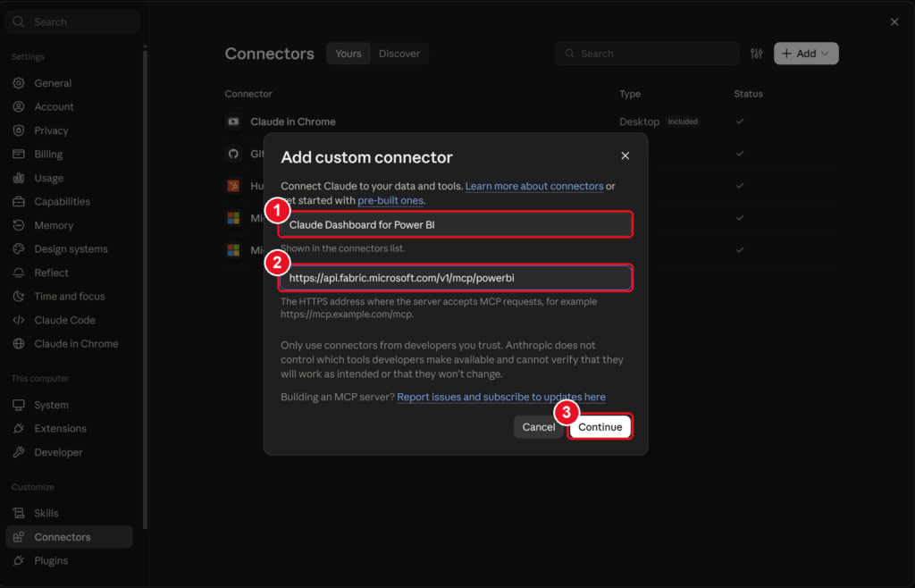The image size is (915, 588).
Task: Open Report issues and subscribe link
Action: point(501,397)
